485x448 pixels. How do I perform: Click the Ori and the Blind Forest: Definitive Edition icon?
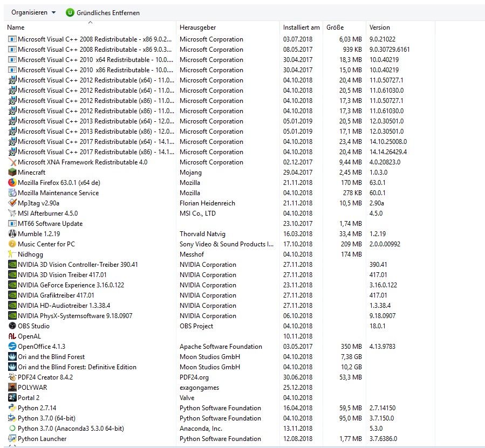click(x=12, y=367)
